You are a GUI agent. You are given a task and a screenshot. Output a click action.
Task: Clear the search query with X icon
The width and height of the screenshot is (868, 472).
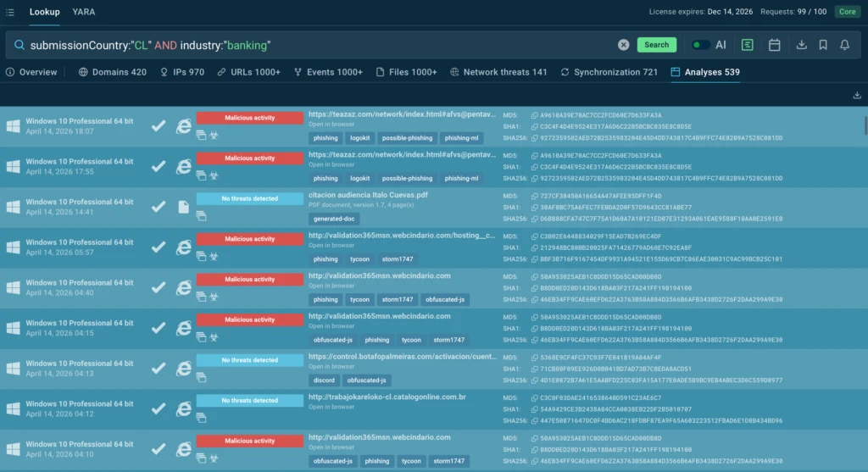623,45
